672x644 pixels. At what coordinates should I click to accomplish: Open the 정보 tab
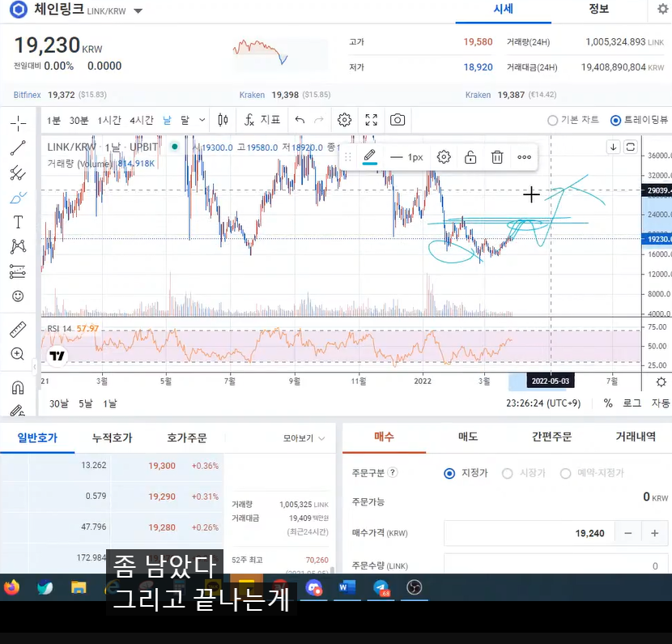pyautogui.click(x=598, y=10)
